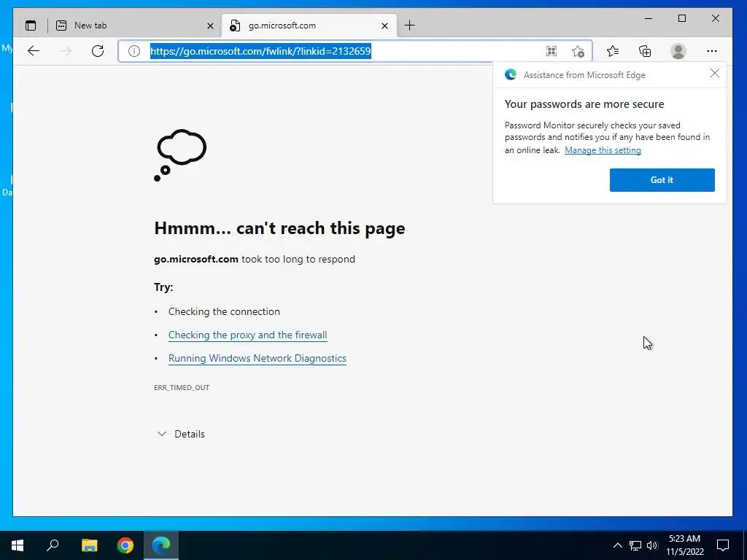Go back to the previous page

pos(34,51)
